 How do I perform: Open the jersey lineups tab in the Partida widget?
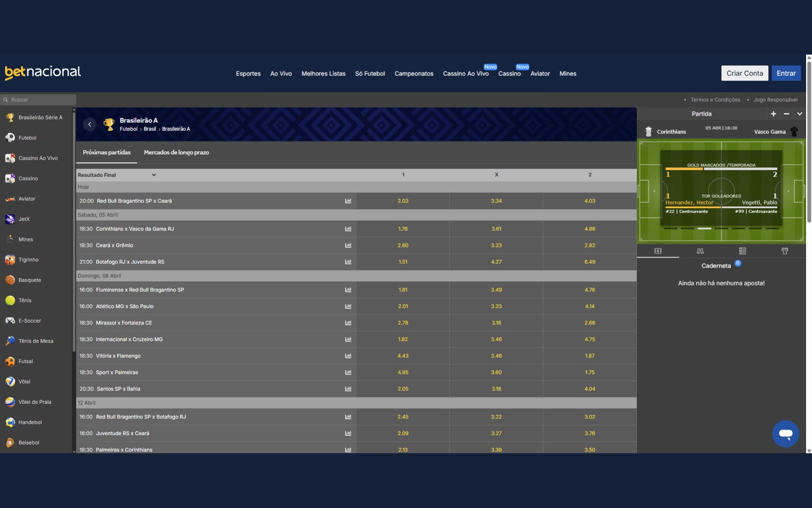[785, 251]
